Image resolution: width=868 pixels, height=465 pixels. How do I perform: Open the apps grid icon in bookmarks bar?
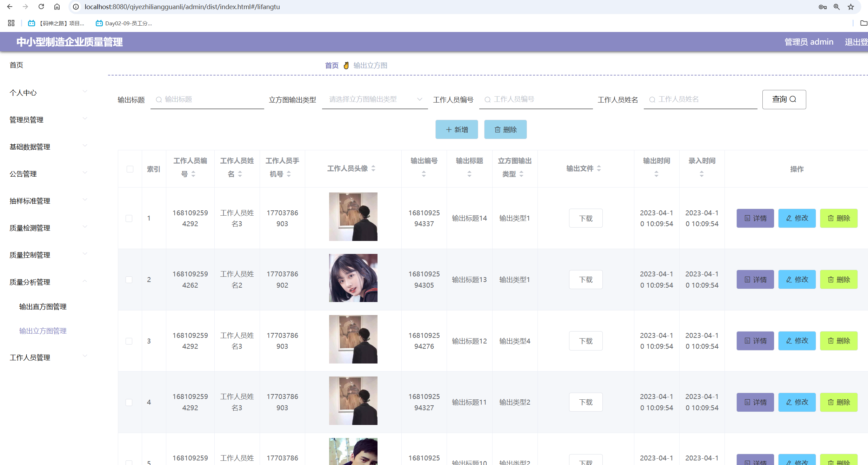(11, 23)
